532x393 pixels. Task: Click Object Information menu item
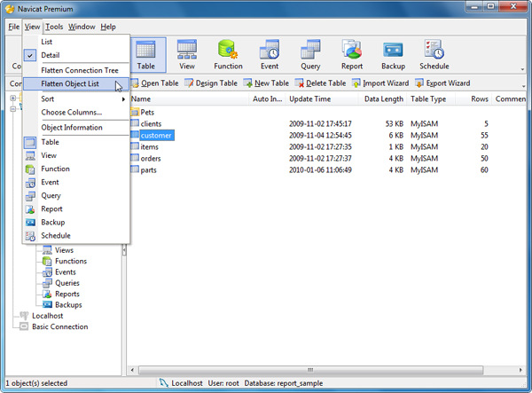point(76,128)
